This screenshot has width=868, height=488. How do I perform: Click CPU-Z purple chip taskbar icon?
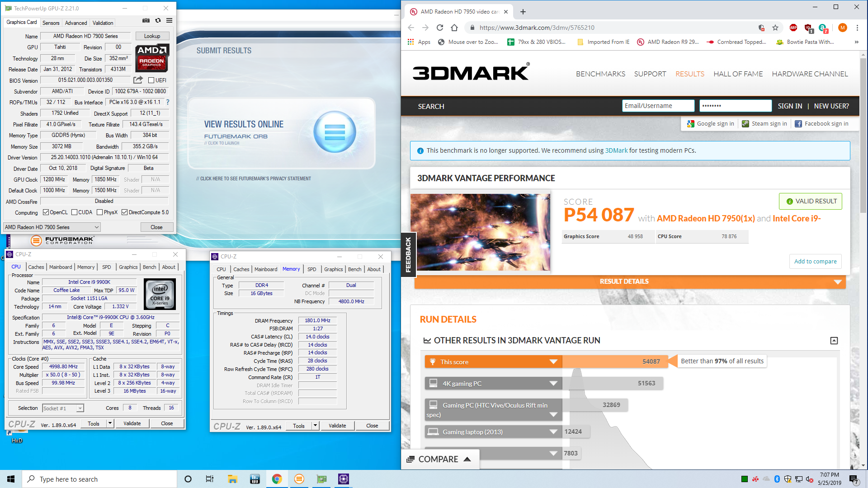[344, 479]
